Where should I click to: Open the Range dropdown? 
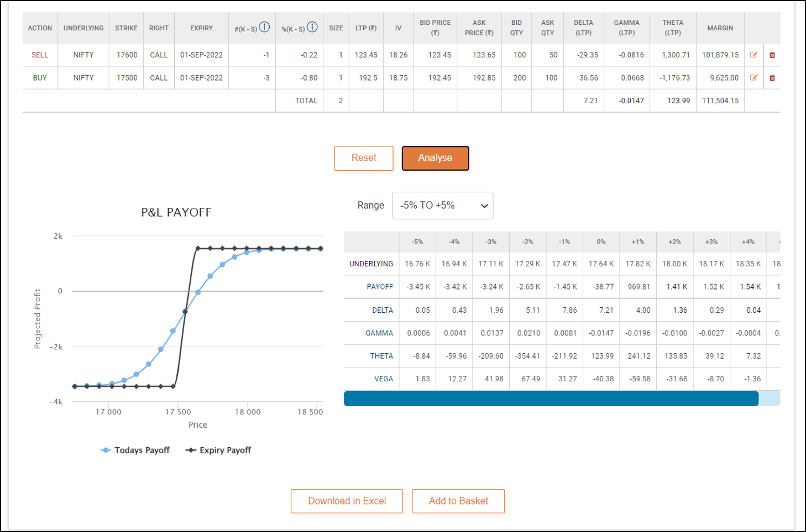442,205
